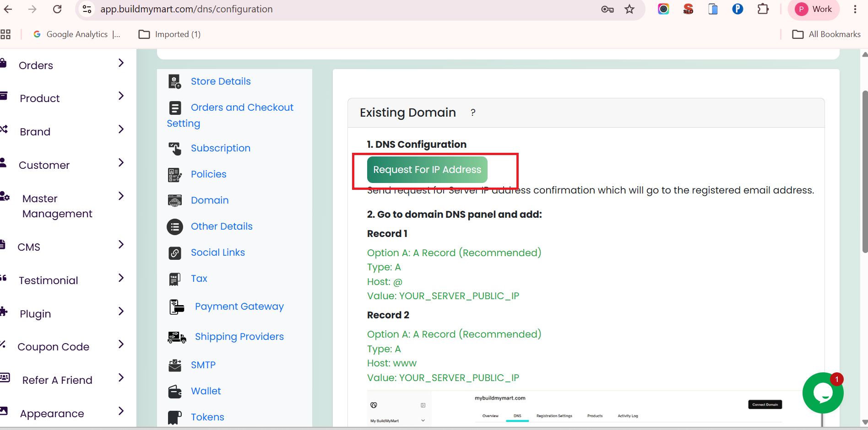868x430 pixels.
Task: Select the Appearance sidebar item
Action: tap(52, 414)
